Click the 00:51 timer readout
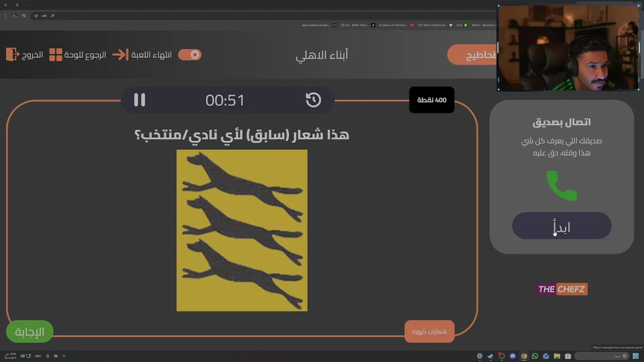Image resolution: width=644 pixels, height=362 pixels. click(x=225, y=100)
